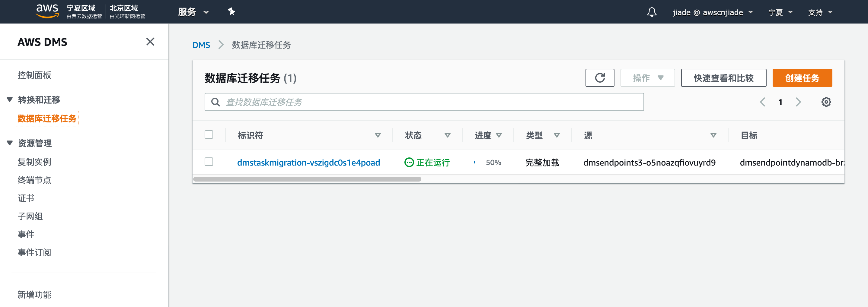Screen dimensions: 868x307
Task: Click the refresh icon button
Action: [599, 78]
